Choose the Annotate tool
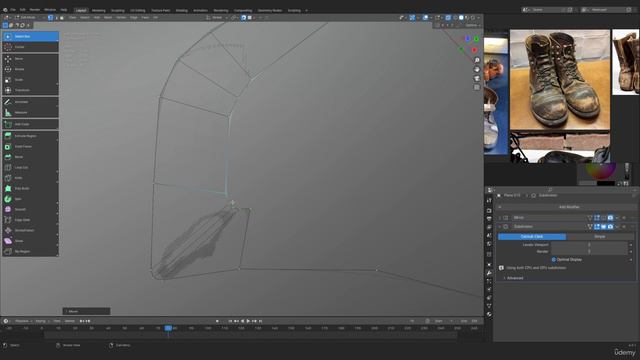Screen dimensions: 640x360 click(x=30, y=102)
